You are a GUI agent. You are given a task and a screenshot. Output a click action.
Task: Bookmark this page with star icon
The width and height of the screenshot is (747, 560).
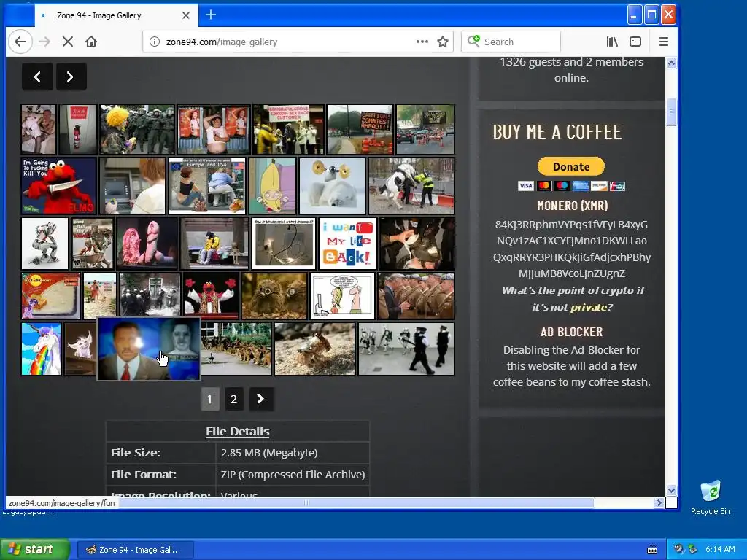click(x=443, y=42)
